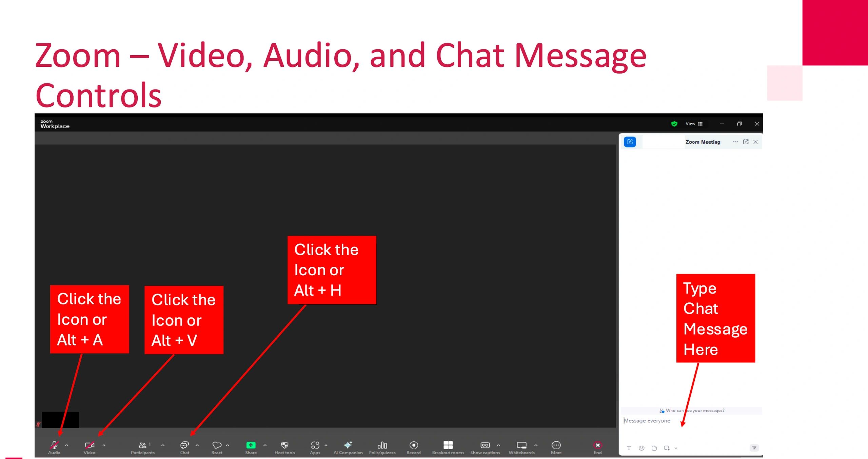Expand chat options arrow next to Chat
868x459 pixels.
pos(197,445)
